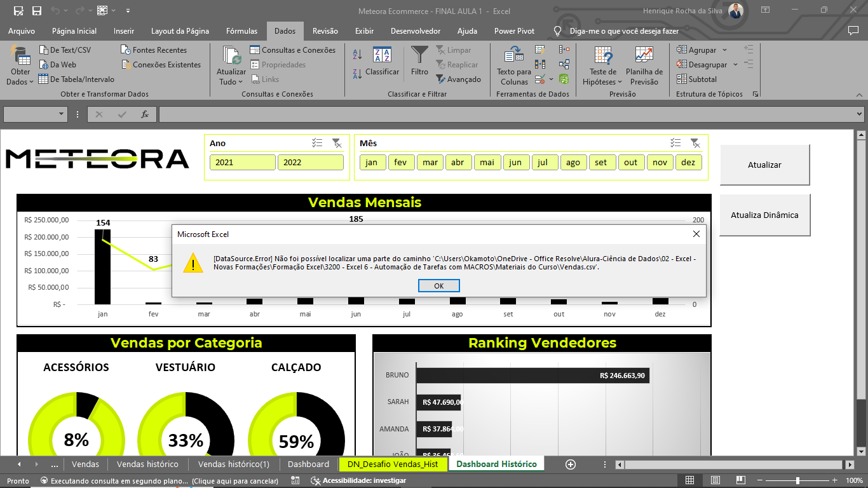Customize the Quick Access Toolbar dropdown
The image size is (868, 488).
click(x=128, y=11)
